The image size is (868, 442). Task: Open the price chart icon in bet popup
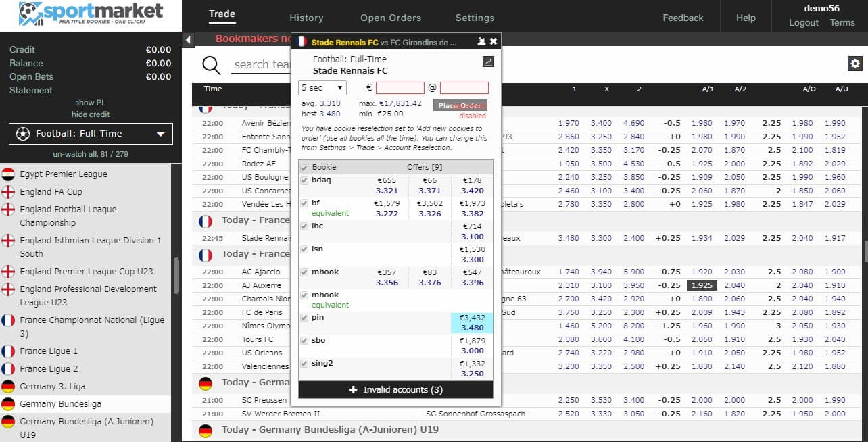tap(488, 62)
